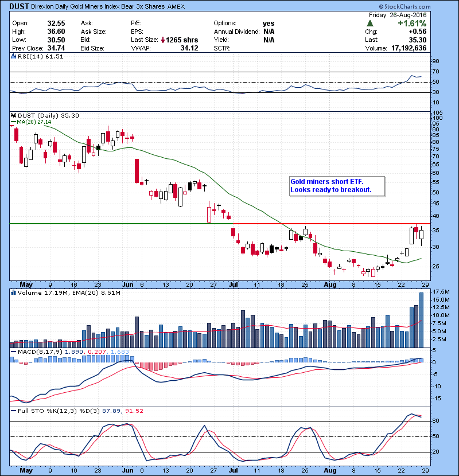
Task: Select the Low value 30.50
Action: (x=56, y=40)
